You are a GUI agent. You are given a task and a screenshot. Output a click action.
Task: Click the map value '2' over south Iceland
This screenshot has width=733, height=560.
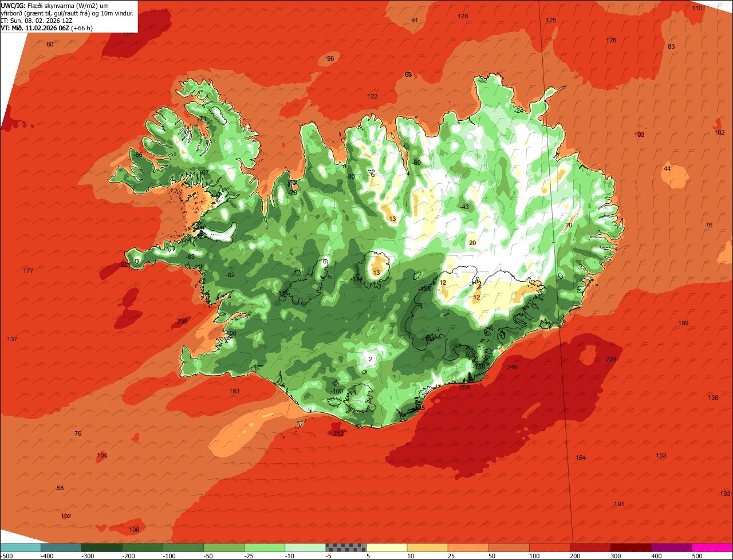point(371,360)
